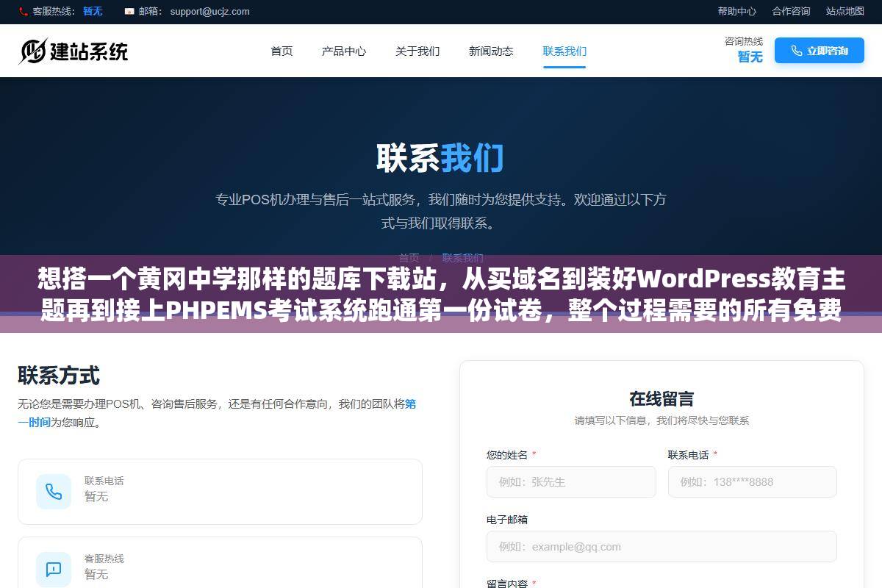Viewport: 882px width, 588px height.
Task: Click the 请填写以下信息 form subtitle
Action: 661,420
